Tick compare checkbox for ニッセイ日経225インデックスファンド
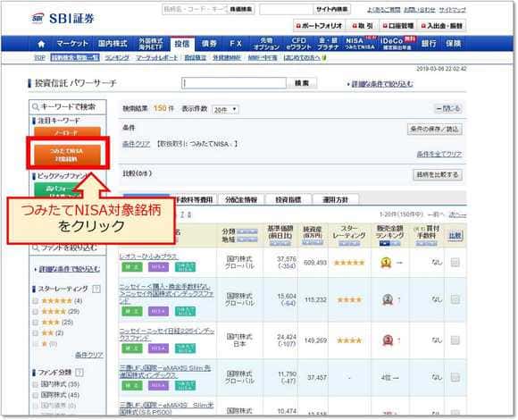 pyautogui.click(x=455, y=340)
